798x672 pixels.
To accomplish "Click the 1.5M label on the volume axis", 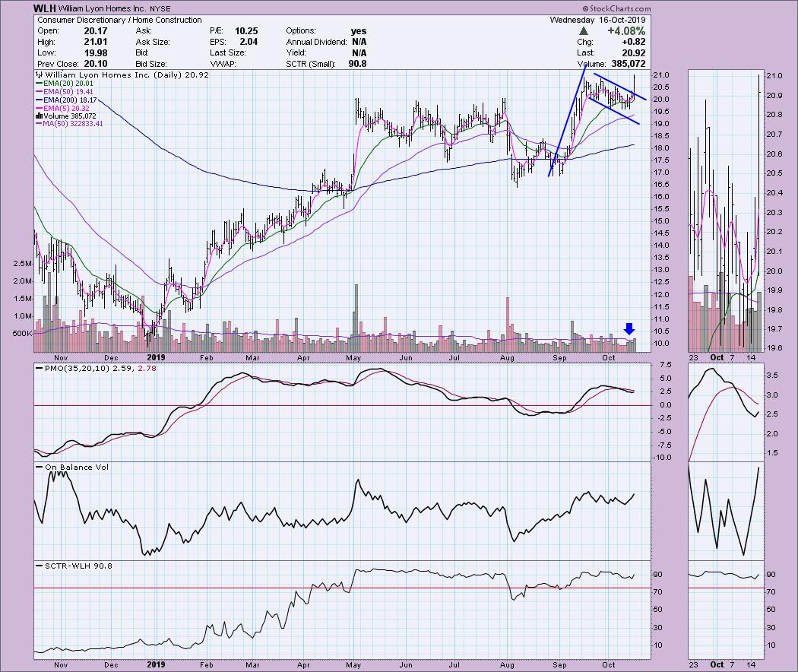I will [x=22, y=299].
